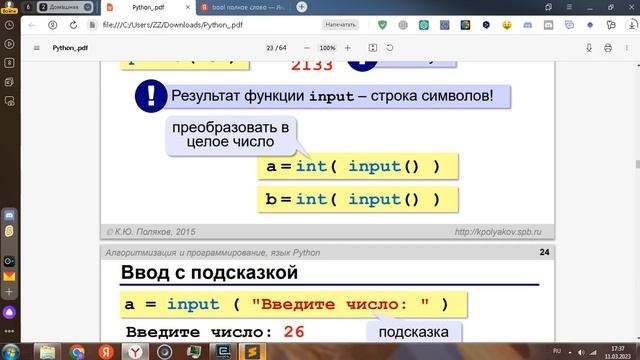
Task: Open sidebar more options ellipsis
Action: tap(9, 331)
